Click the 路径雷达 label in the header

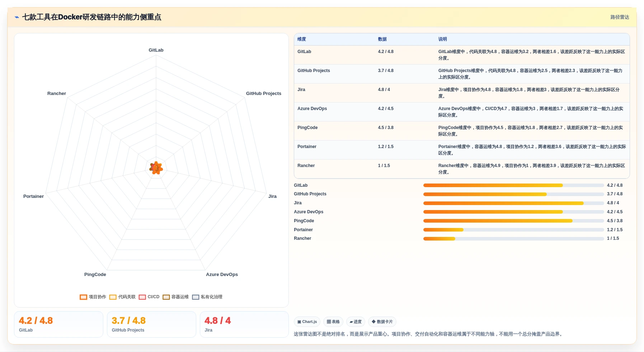(620, 17)
